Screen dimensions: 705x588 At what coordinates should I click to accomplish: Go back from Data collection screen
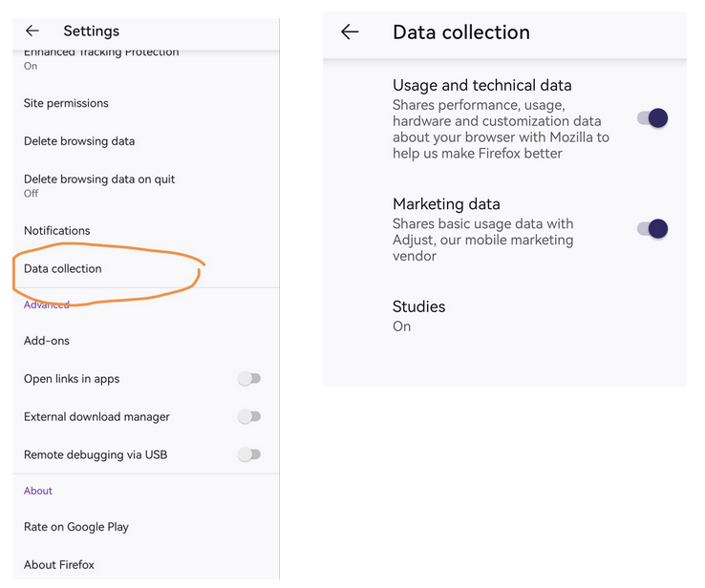pos(350,31)
